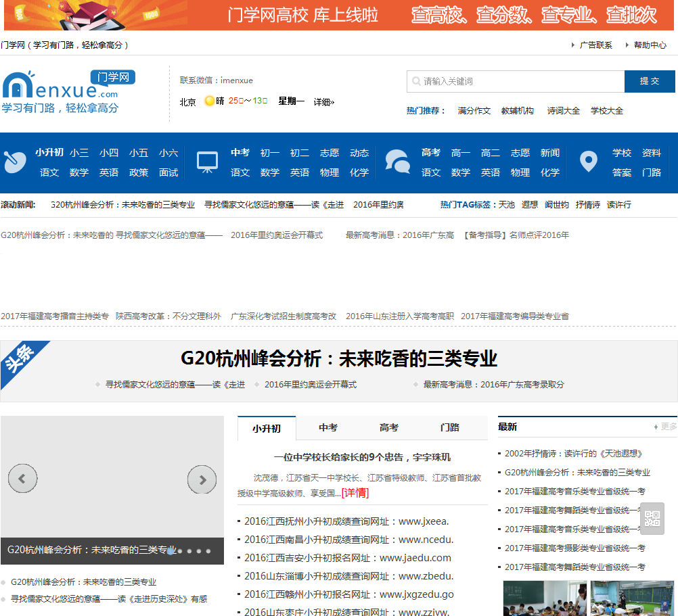Open 初一 under 中考 navigation
Screen dimensions: 678x616
270,153
